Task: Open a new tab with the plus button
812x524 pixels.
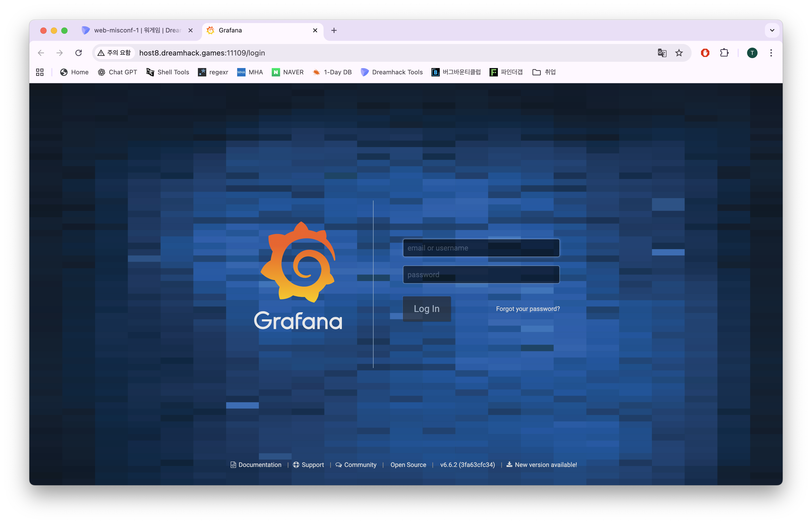Action: click(334, 30)
